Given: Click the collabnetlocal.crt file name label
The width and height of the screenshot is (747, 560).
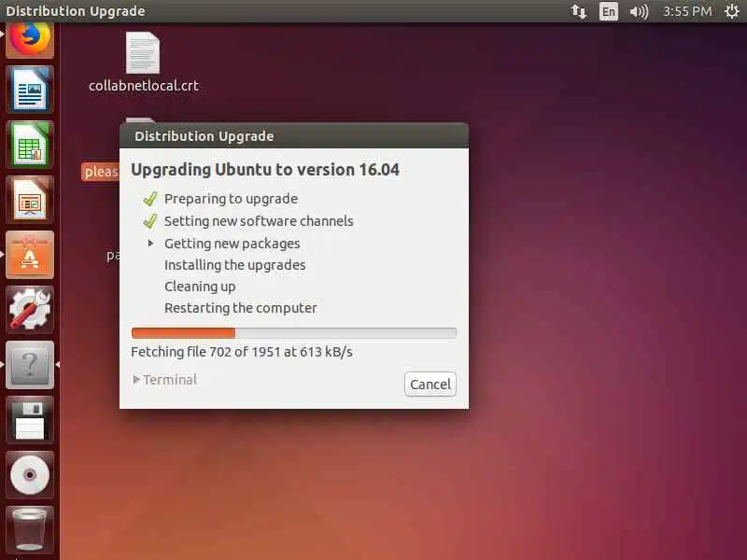Looking at the screenshot, I should point(144,86).
